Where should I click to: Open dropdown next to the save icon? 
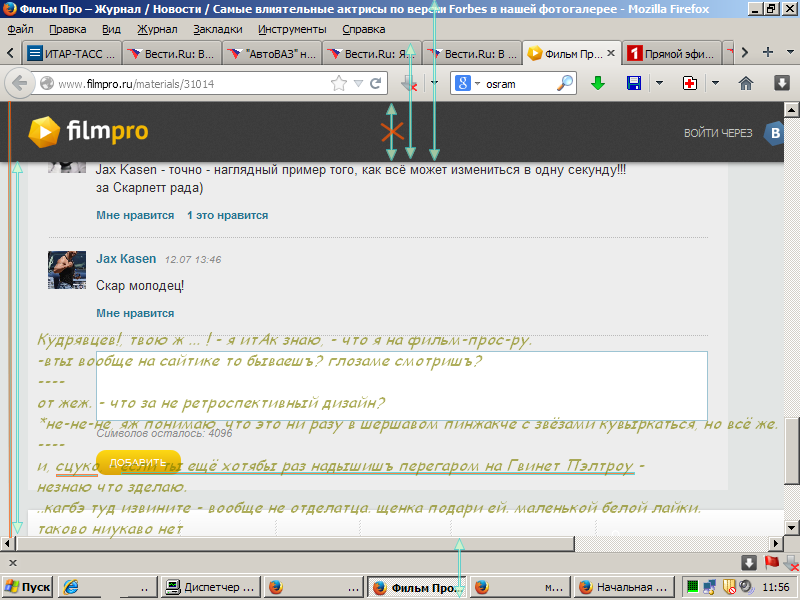click(659, 84)
